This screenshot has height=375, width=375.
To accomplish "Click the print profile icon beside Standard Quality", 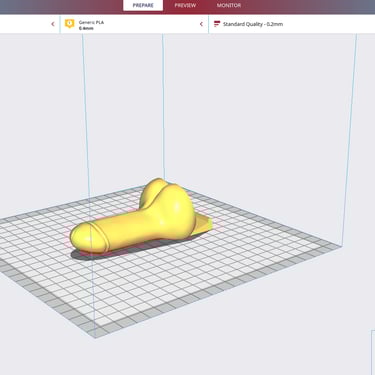I will tap(217, 24).
